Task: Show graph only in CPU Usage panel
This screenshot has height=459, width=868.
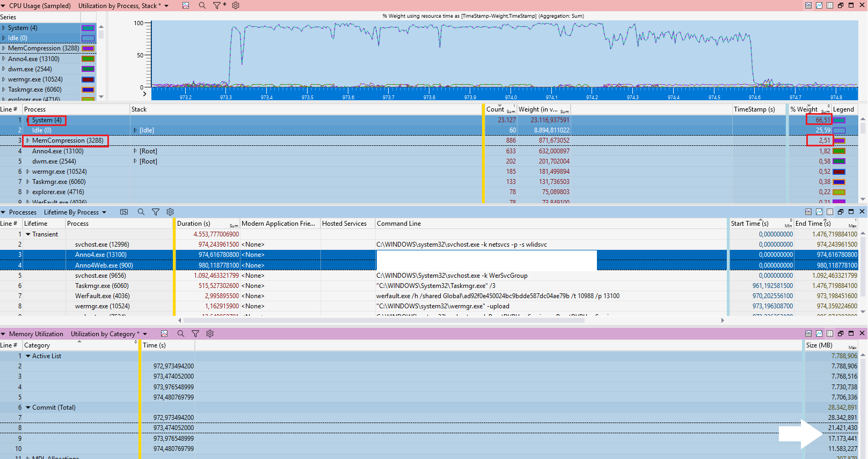Action: point(819,5)
